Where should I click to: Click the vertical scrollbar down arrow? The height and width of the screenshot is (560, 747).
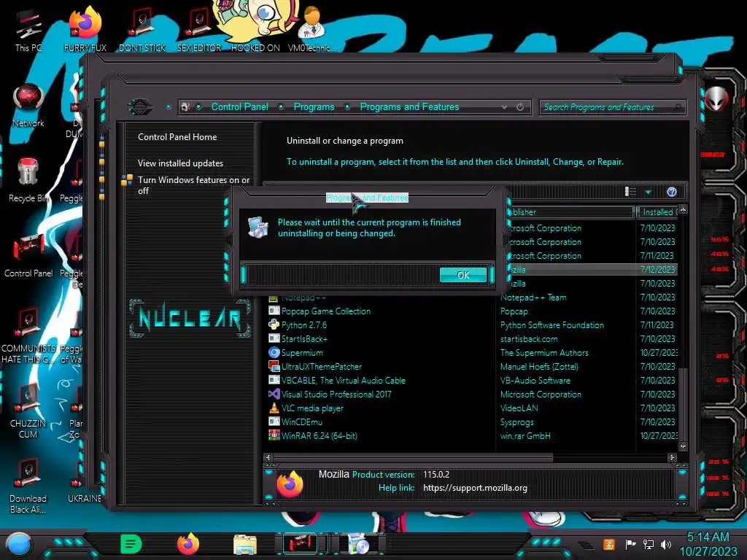click(x=683, y=447)
